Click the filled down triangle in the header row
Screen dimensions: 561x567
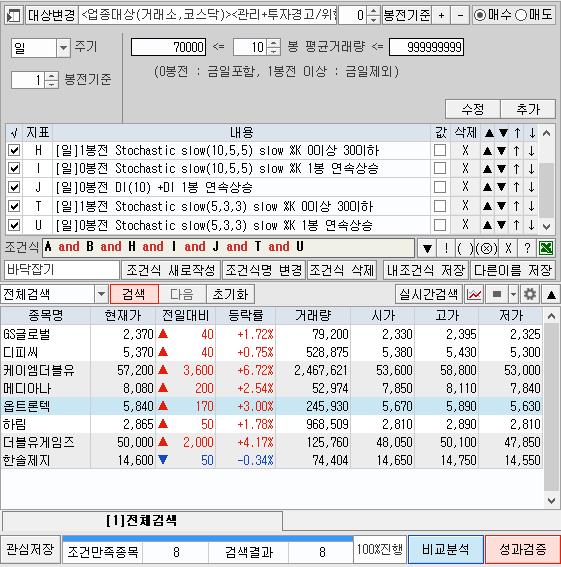[503, 133]
